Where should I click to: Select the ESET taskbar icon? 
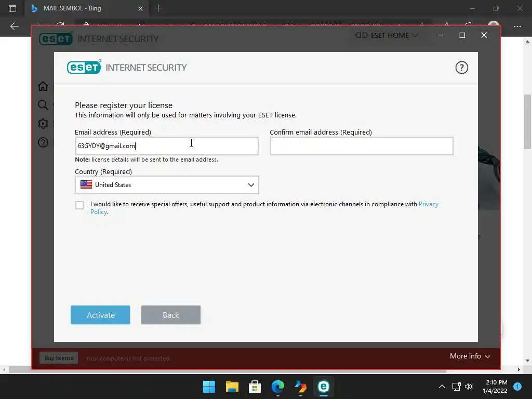323,387
